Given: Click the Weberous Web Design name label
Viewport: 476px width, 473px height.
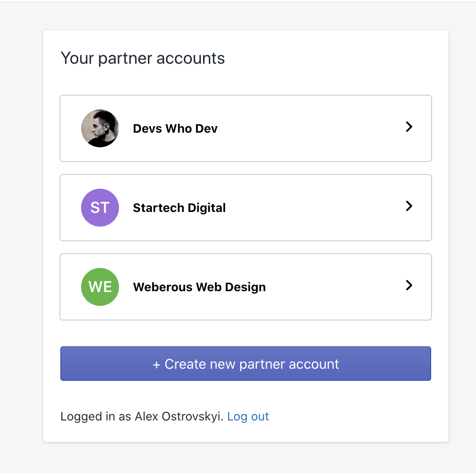Looking at the screenshot, I should pyautogui.click(x=199, y=287).
